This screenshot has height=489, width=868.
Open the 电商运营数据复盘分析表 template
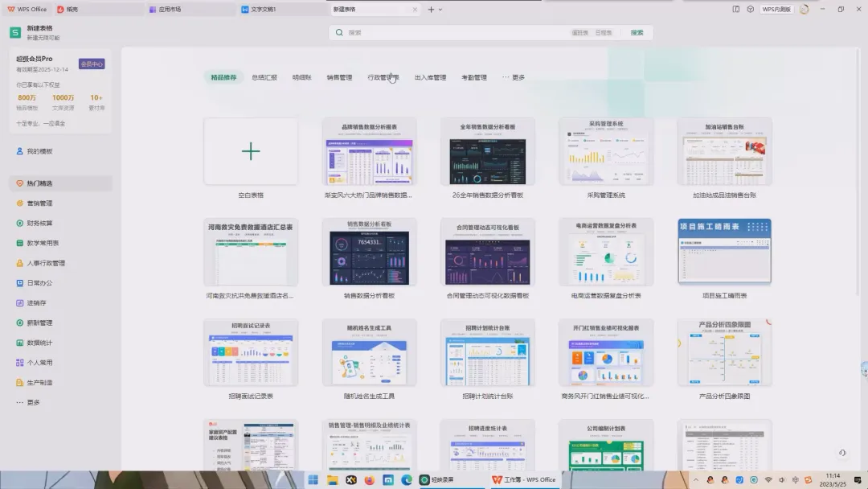(606, 252)
